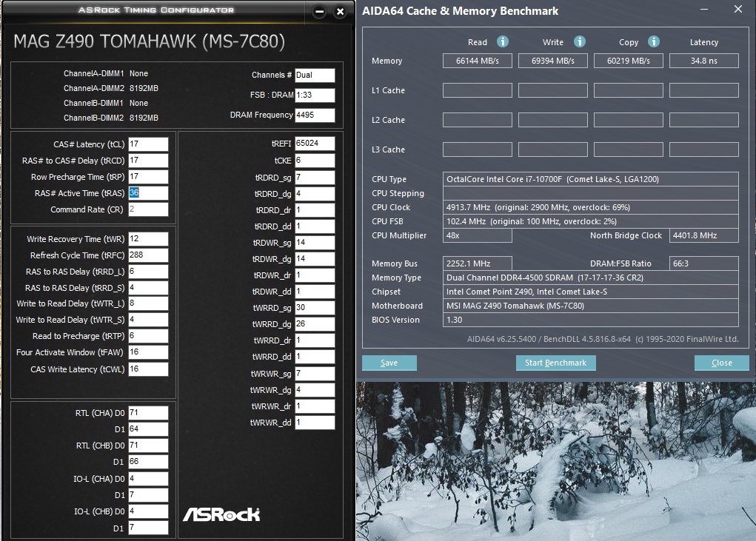Click the L2 Cache Write result box
Image resolution: width=756 pixels, height=541 pixels.
pyautogui.click(x=553, y=120)
